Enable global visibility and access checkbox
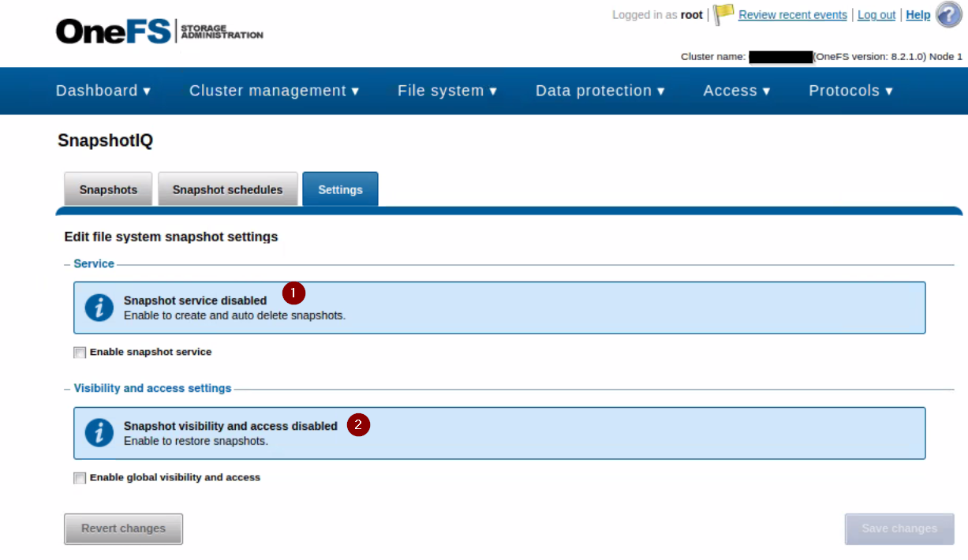The width and height of the screenshot is (968, 560). click(x=80, y=478)
